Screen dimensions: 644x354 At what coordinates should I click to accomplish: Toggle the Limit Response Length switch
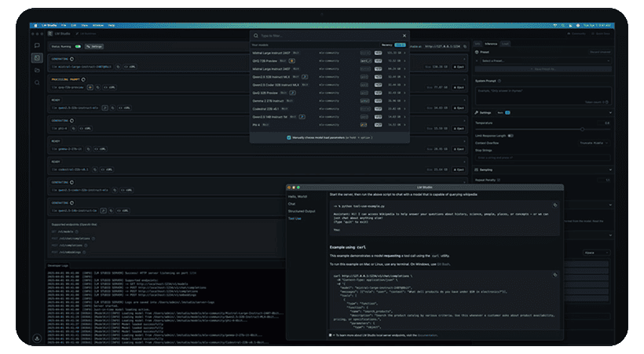[x=512, y=135]
